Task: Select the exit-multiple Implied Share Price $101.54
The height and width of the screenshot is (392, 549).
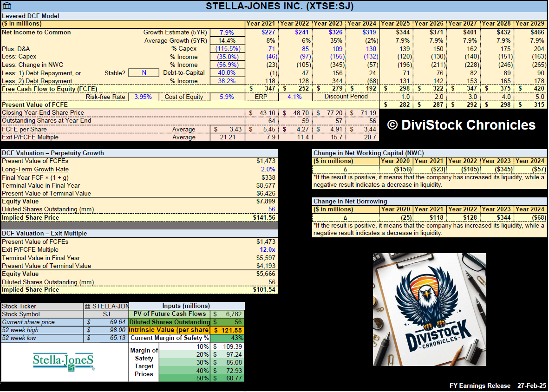Action: click(264, 289)
